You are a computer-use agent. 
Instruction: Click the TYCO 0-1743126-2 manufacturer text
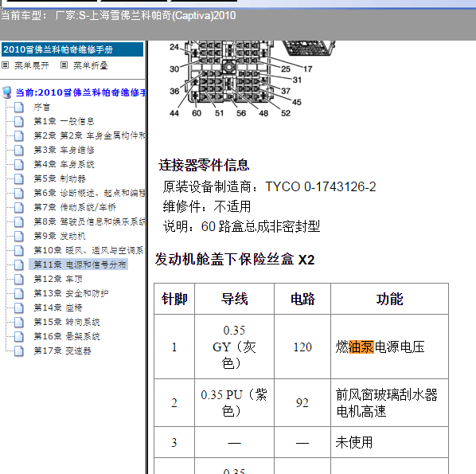coord(321,186)
